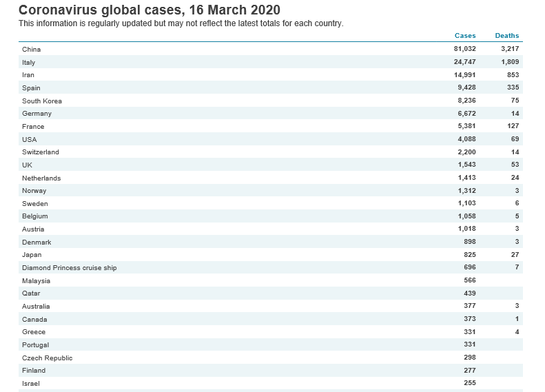
Task: Click UK's deaths value 53
Action: pos(515,165)
